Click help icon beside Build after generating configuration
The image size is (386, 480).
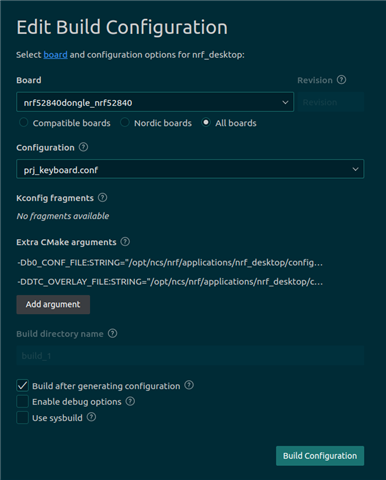click(x=189, y=385)
